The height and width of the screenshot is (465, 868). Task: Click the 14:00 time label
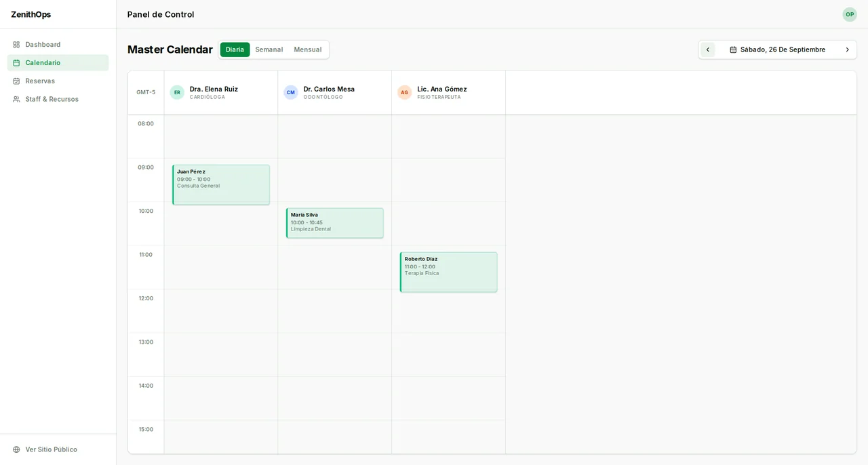[146, 386]
